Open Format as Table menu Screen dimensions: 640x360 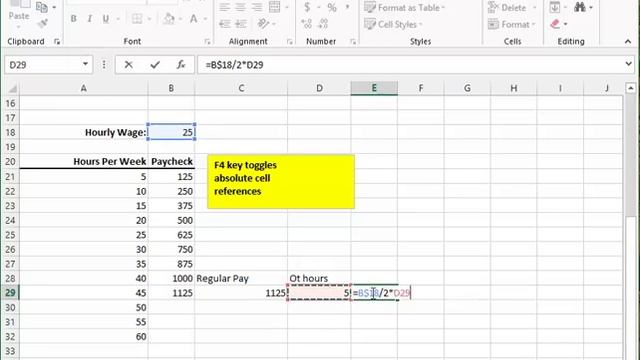(404, 7)
